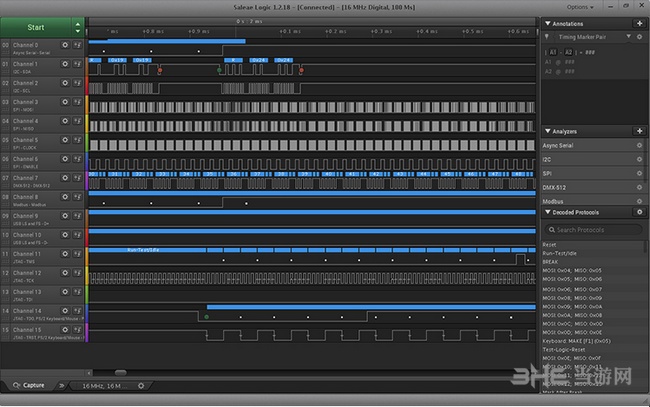Open SPI analyzer settings gear
This screenshot has height=407, width=650.
(x=638, y=173)
